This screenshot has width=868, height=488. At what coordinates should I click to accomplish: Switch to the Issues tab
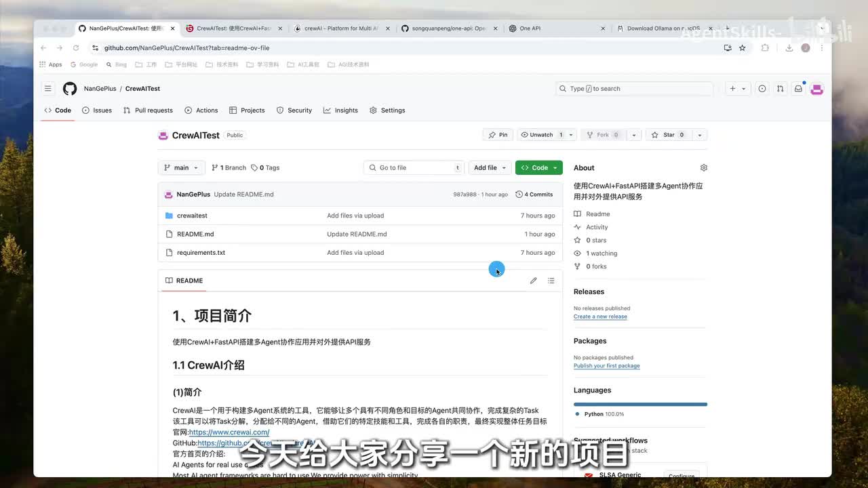pyautogui.click(x=97, y=110)
